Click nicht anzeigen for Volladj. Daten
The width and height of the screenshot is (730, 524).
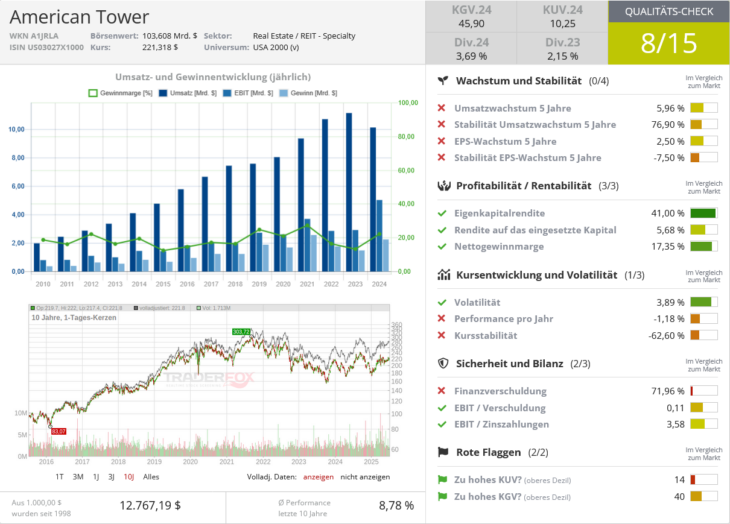pos(365,477)
